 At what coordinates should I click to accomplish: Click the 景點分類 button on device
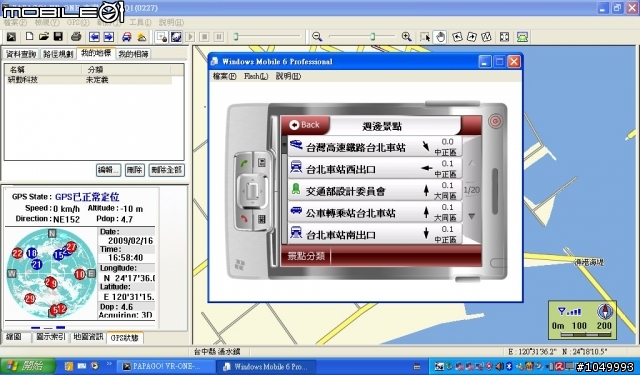click(x=306, y=256)
